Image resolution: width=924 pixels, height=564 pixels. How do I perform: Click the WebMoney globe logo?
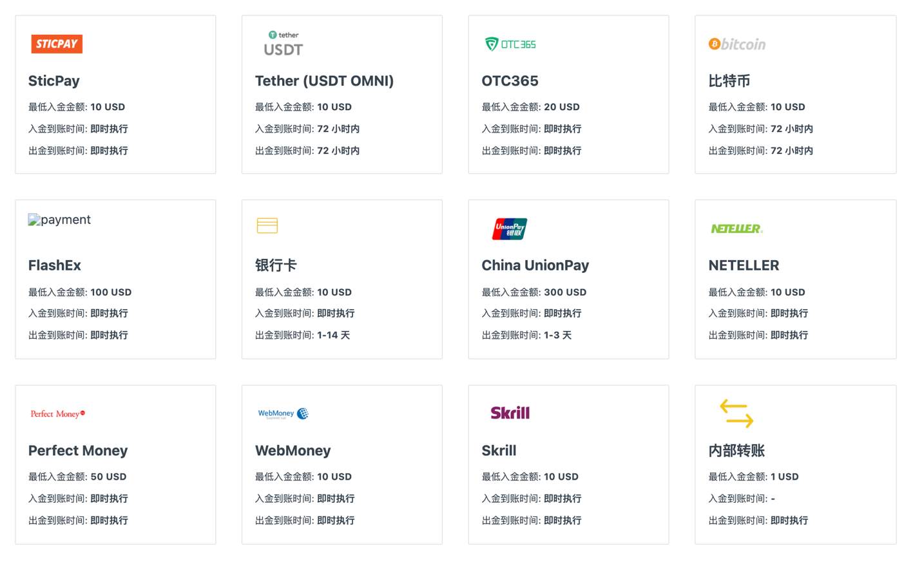click(x=284, y=413)
